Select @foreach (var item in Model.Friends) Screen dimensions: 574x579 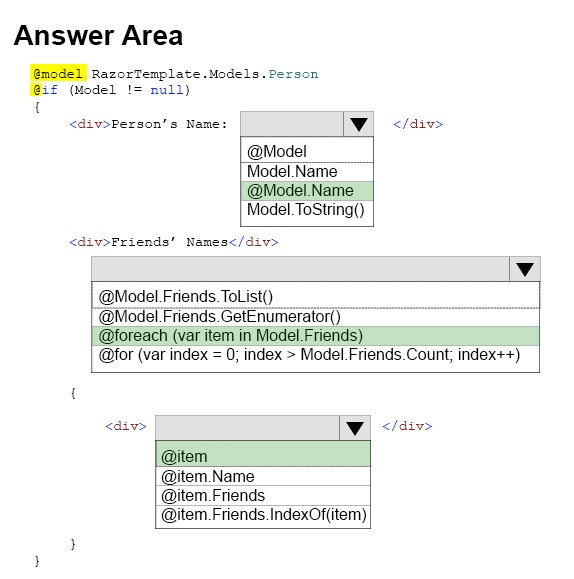[x=315, y=336]
